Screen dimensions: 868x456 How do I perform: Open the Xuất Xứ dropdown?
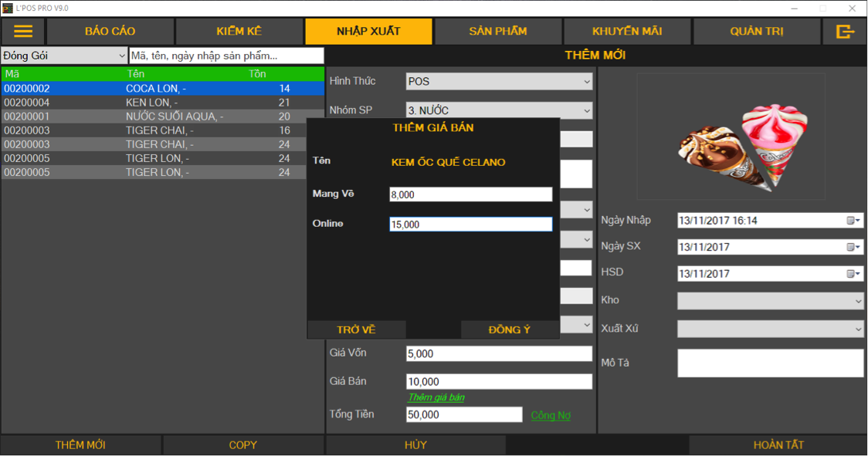click(857, 329)
